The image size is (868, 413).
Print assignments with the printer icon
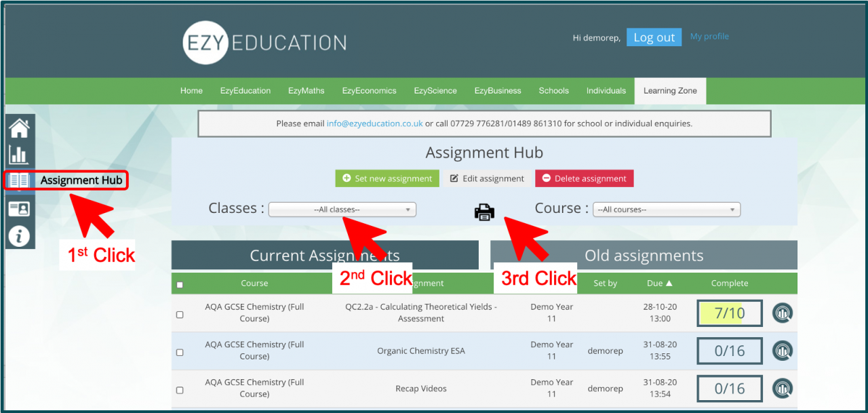pos(484,212)
